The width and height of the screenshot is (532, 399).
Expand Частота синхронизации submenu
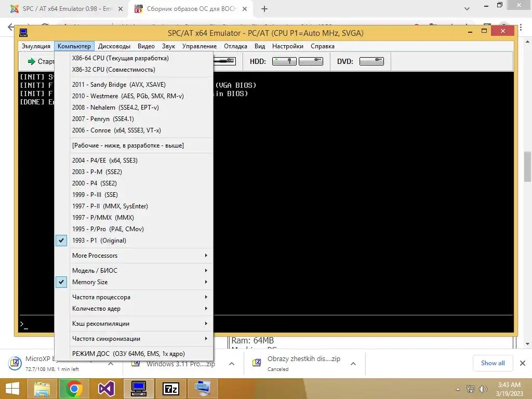134,339
